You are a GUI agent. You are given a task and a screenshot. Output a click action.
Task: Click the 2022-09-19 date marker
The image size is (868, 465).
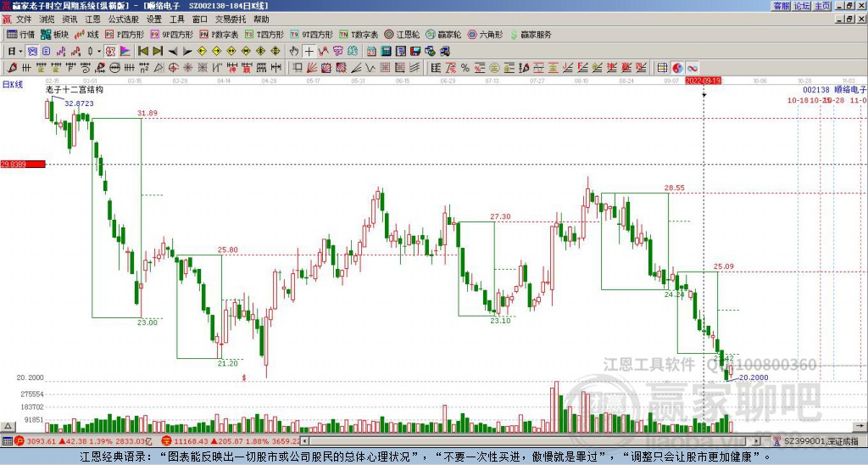[x=704, y=81]
